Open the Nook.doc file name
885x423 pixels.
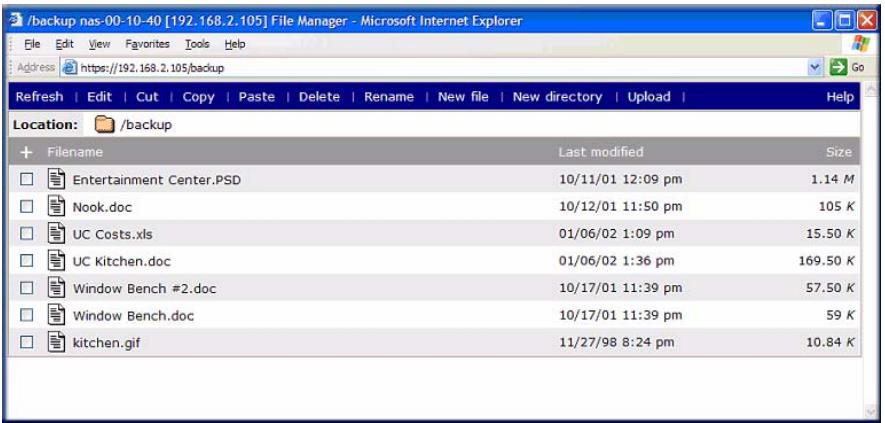tap(102, 207)
